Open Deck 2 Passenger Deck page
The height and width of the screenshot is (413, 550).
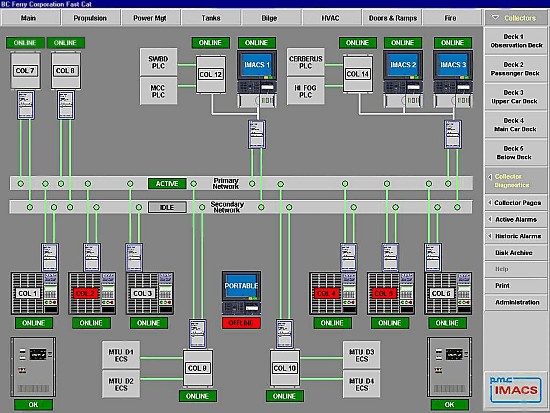pyautogui.click(x=516, y=69)
